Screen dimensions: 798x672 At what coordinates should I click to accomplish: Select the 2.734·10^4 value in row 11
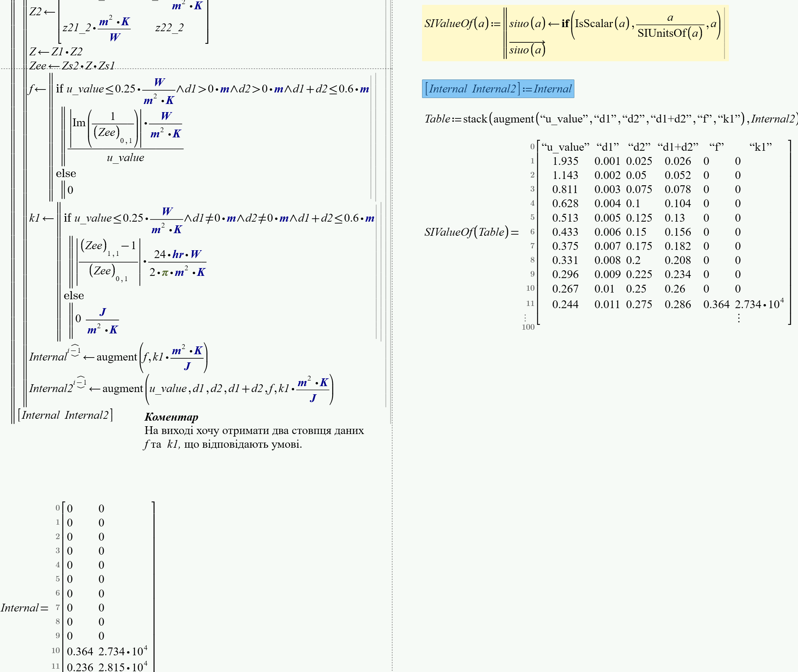758,304
